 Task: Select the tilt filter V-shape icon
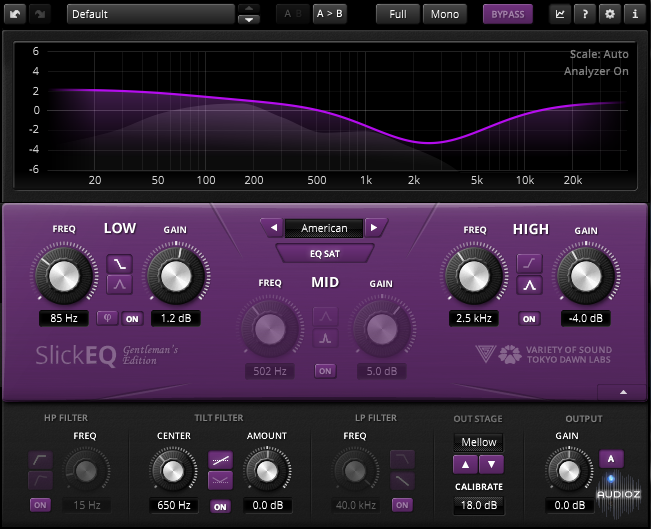pyautogui.click(x=220, y=480)
